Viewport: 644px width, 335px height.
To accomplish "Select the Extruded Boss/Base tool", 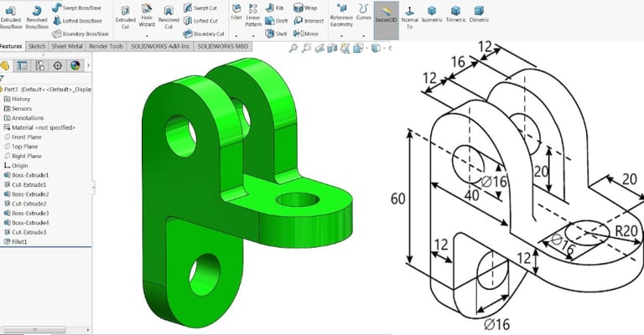I will click(10, 17).
